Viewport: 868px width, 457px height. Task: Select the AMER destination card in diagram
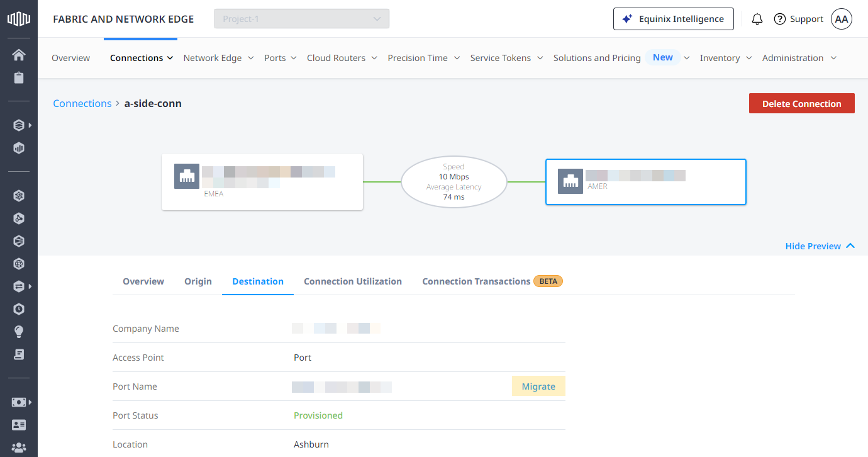(x=646, y=182)
